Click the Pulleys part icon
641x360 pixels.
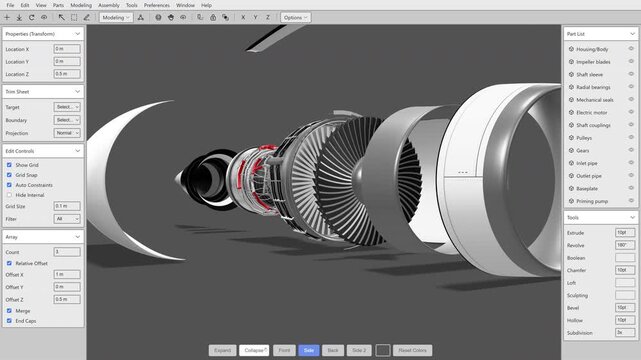pyautogui.click(x=572, y=138)
